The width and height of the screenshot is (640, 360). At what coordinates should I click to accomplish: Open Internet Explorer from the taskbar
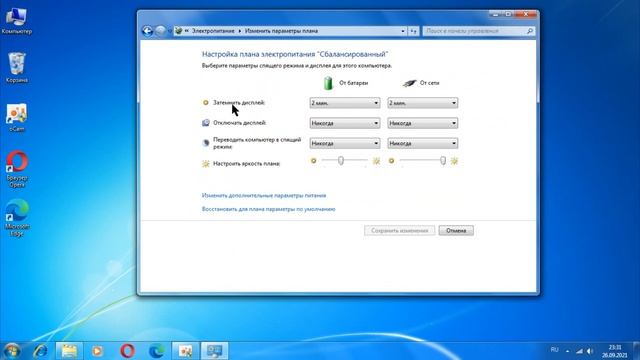click(40, 351)
